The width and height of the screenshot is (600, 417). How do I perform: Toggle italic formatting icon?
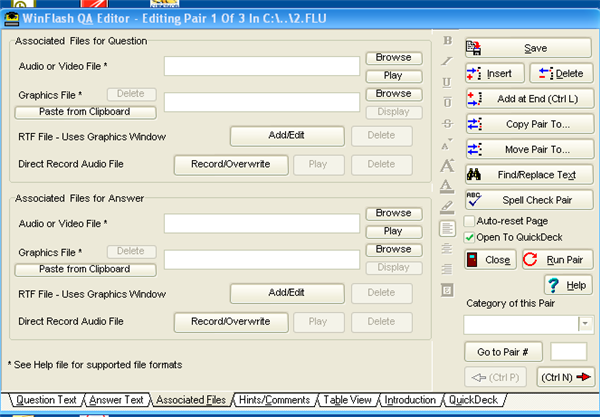447,61
